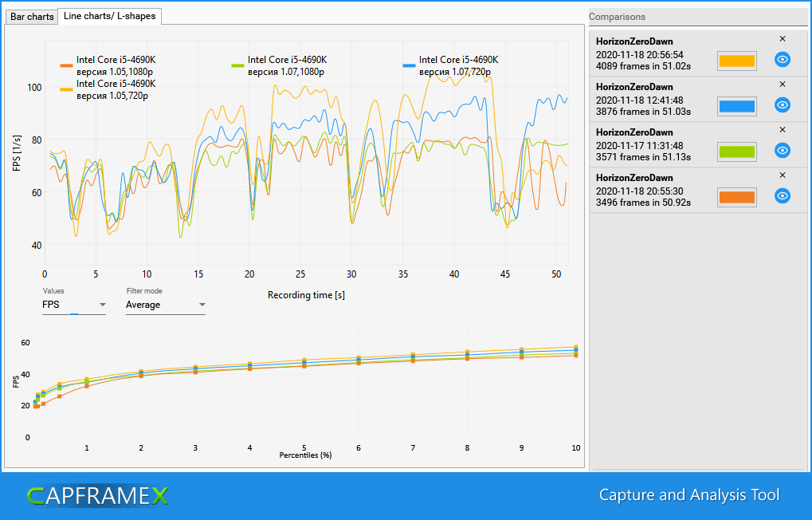Click blue legend entry версия 1.07,720p
This screenshot has height=520, width=812.
(x=450, y=66)
